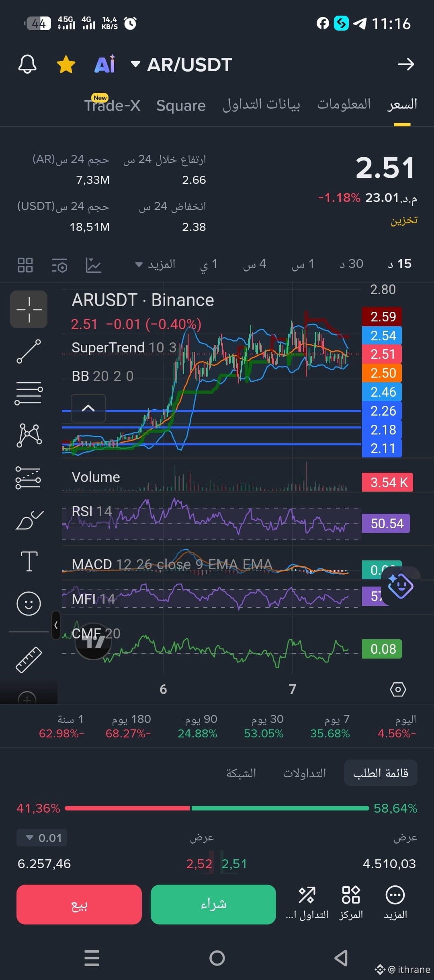Expand the AR/USDT pair selector dropdown
The height and width of the screenshot is (980, 434).
click(x=135, y=64)
